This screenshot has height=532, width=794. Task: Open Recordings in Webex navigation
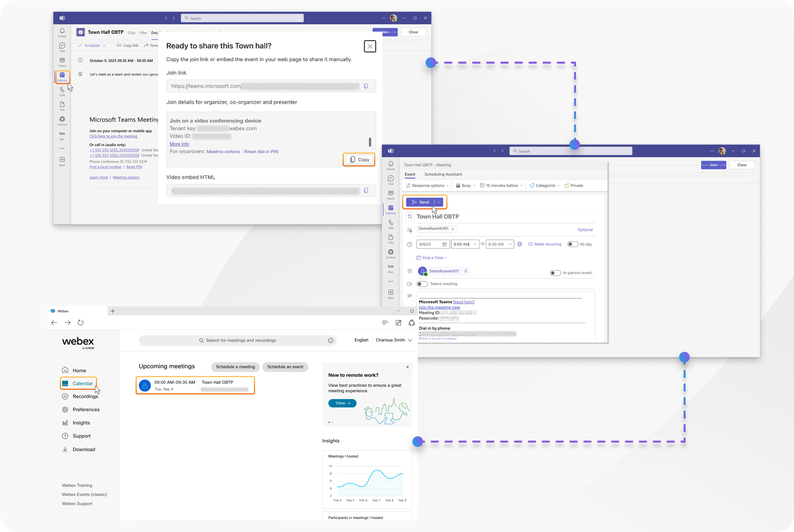pyautogui.click(x=80, y=397)
